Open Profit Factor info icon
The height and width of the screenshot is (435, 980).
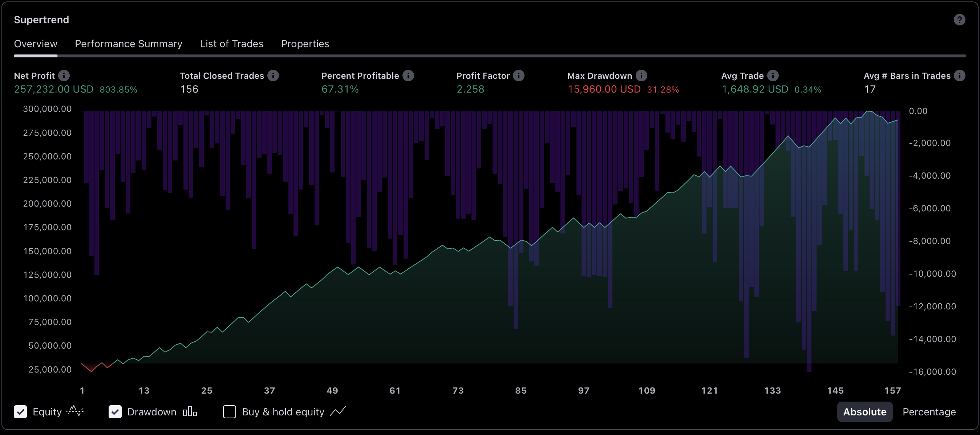[x=519, y=76]
